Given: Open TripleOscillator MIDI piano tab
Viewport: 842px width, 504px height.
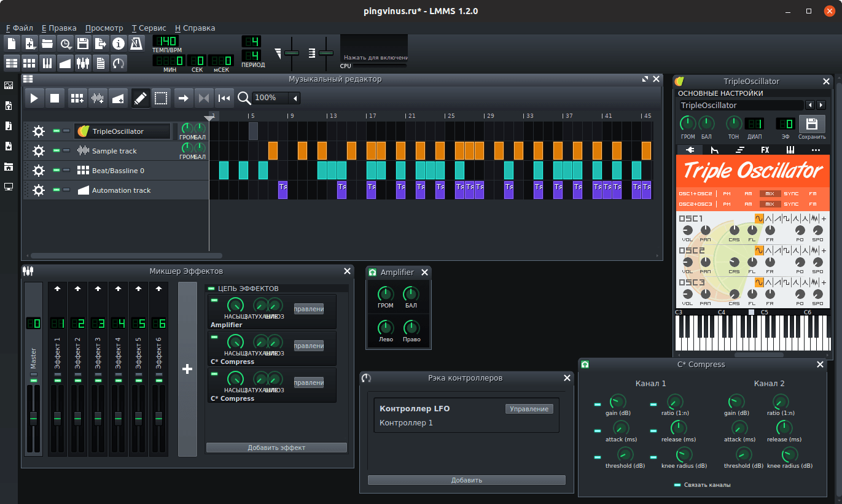Looking at the screenshot, I should click(790, 149).
